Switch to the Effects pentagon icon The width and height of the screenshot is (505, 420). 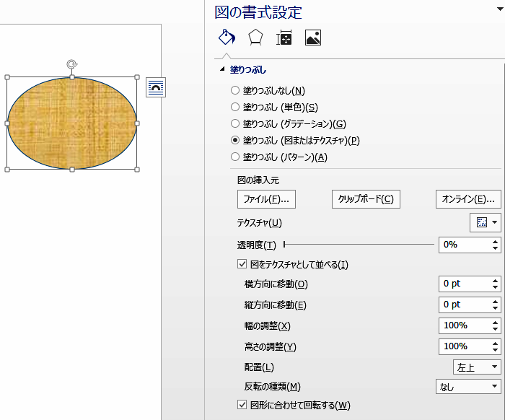pos(255,38)
